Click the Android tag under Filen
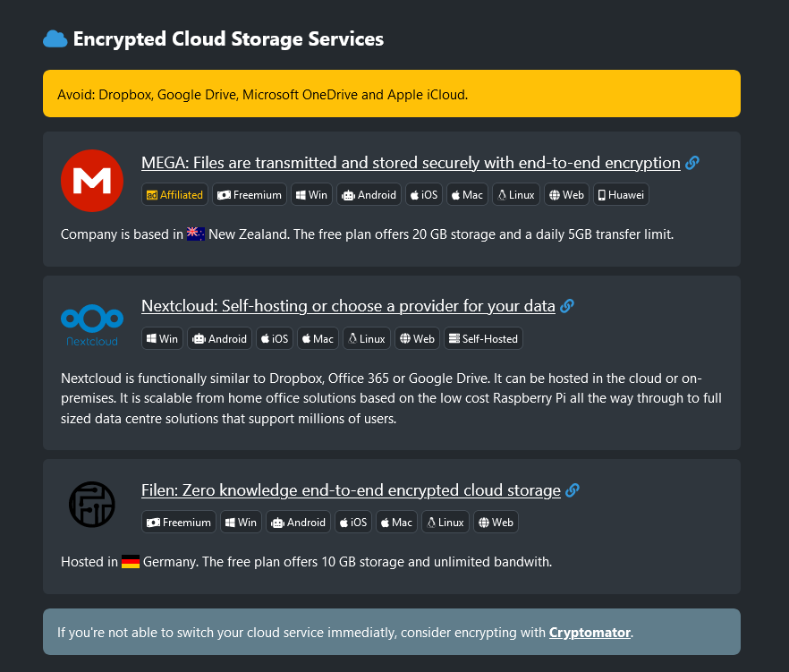Screen dimensions: 789x672 click(299, 523)
